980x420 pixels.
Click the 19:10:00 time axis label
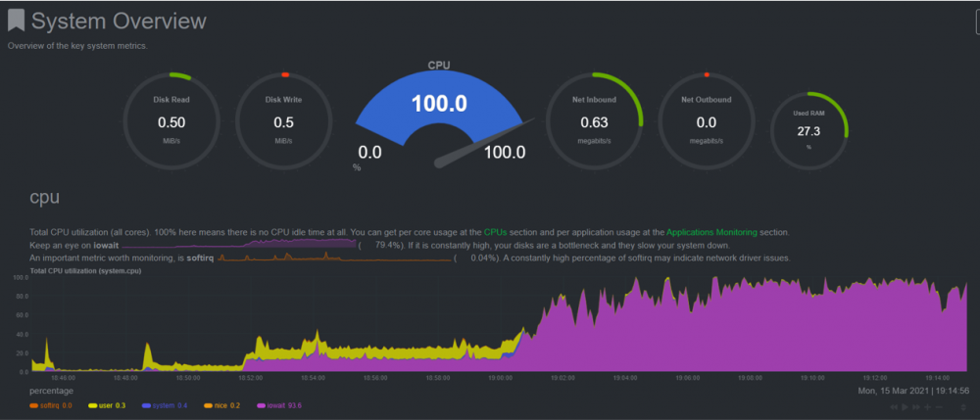click(x=812, y=377)
